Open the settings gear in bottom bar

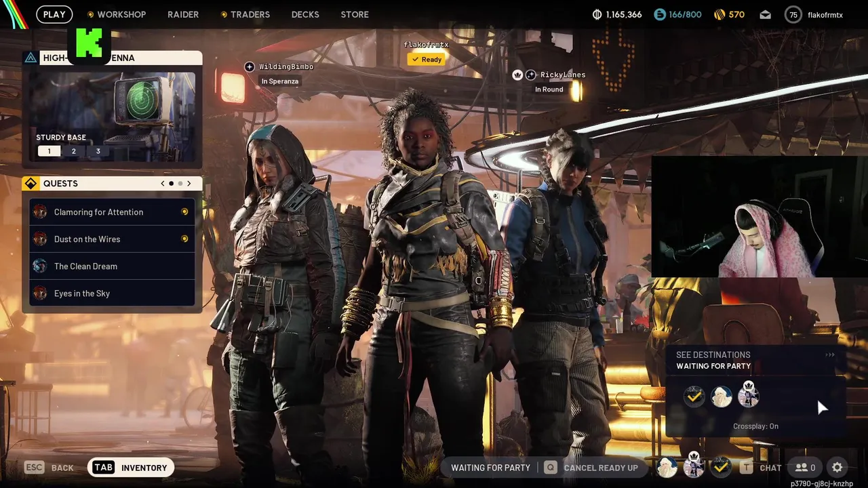click(x=837, y=468)
